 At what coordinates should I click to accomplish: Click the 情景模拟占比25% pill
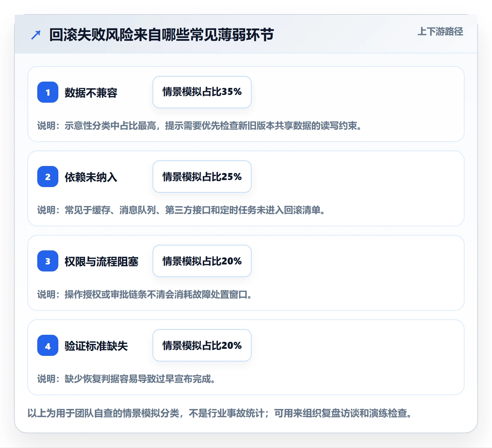point(202,177)
